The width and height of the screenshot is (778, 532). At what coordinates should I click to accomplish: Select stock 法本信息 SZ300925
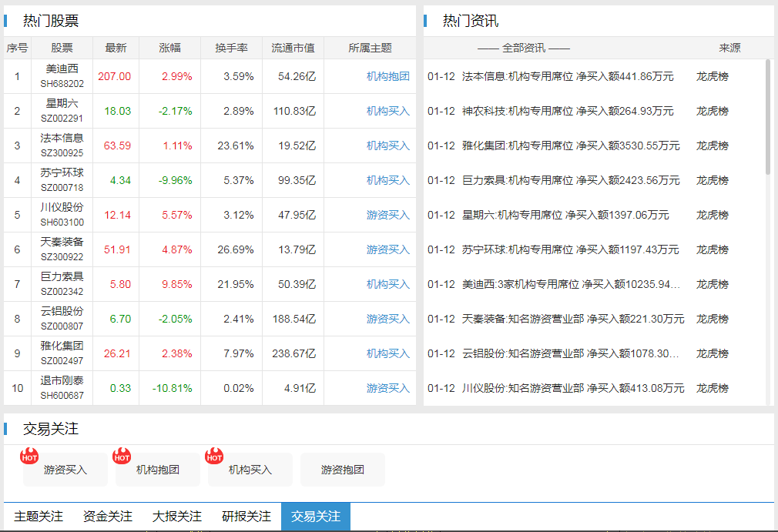pos(62,146)
